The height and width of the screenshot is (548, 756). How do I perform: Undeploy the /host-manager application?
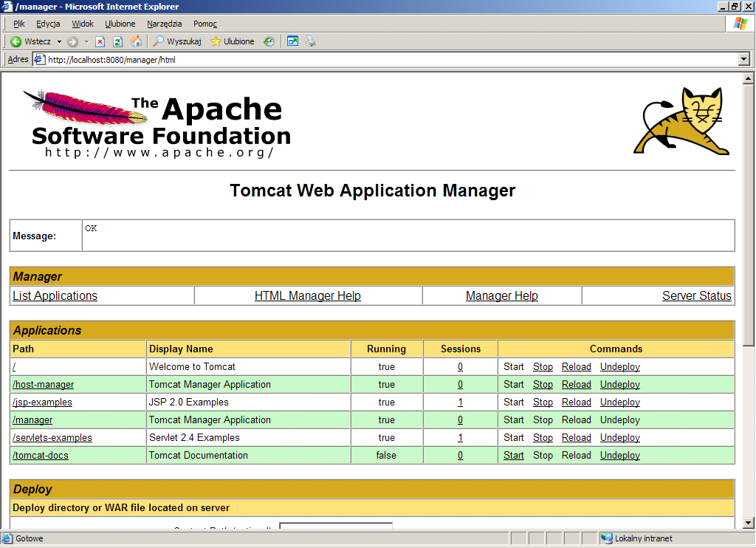pos(620,385)
